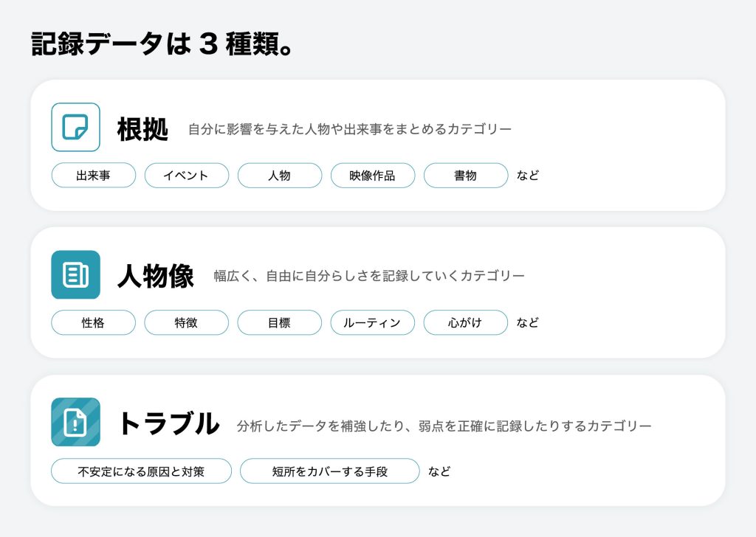
Task: Open the 人物像 category heading
Action: coord(155,277)
